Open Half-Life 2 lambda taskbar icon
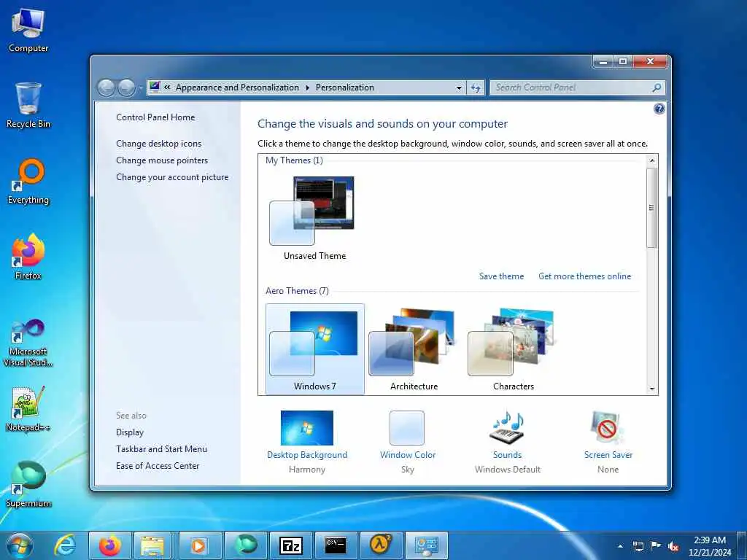The image size is (747, 560). 381,545
